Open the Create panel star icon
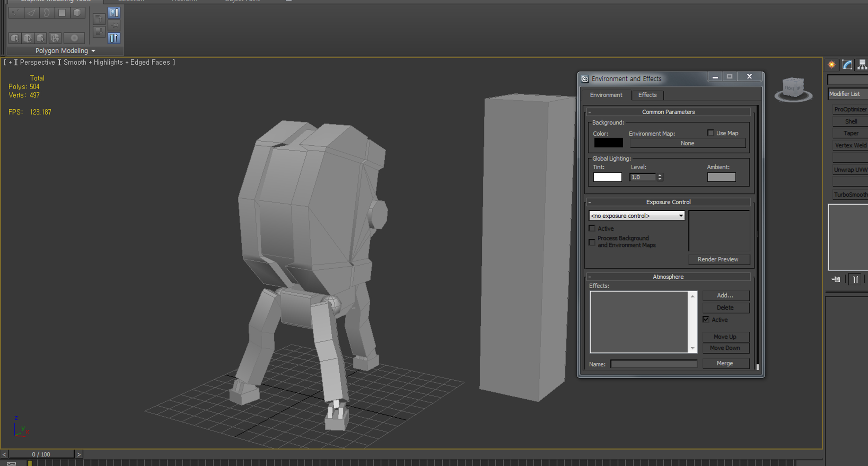 [x=832, y=64]
